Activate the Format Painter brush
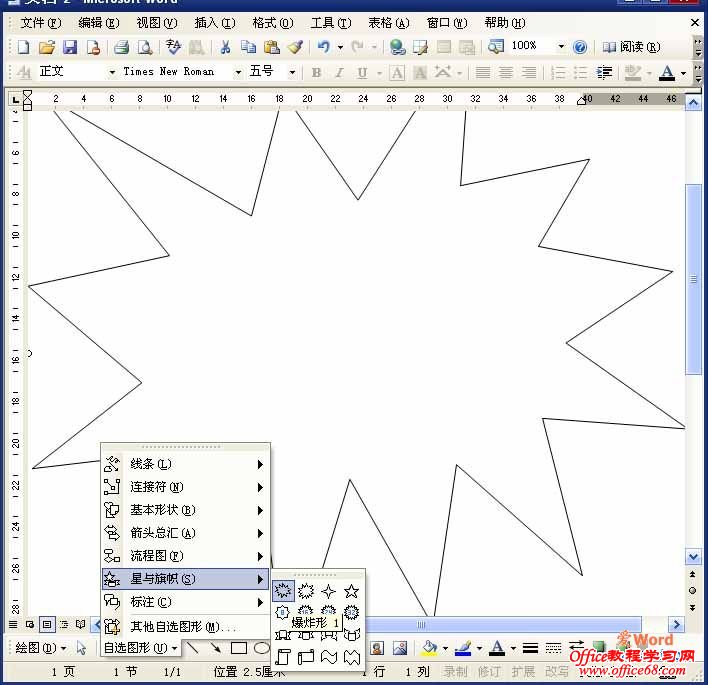 click(295, 47)
